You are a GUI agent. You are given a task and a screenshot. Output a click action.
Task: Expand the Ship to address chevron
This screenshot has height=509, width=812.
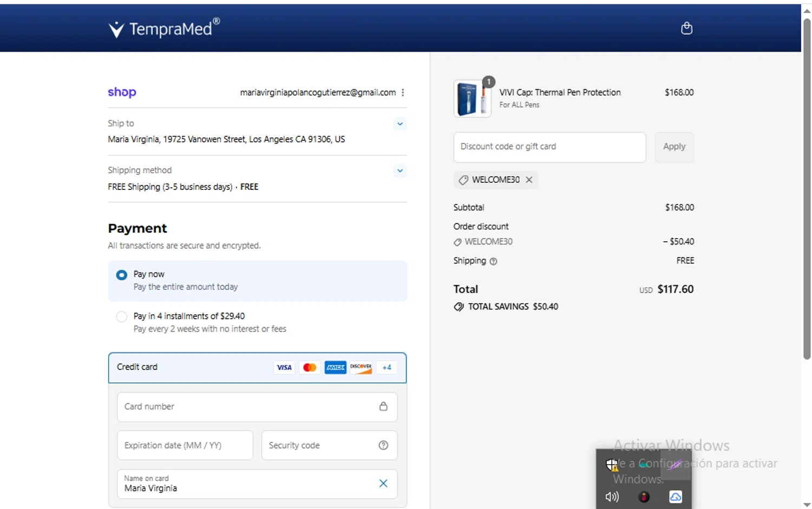pyautogui.click(x=400, y=124)
